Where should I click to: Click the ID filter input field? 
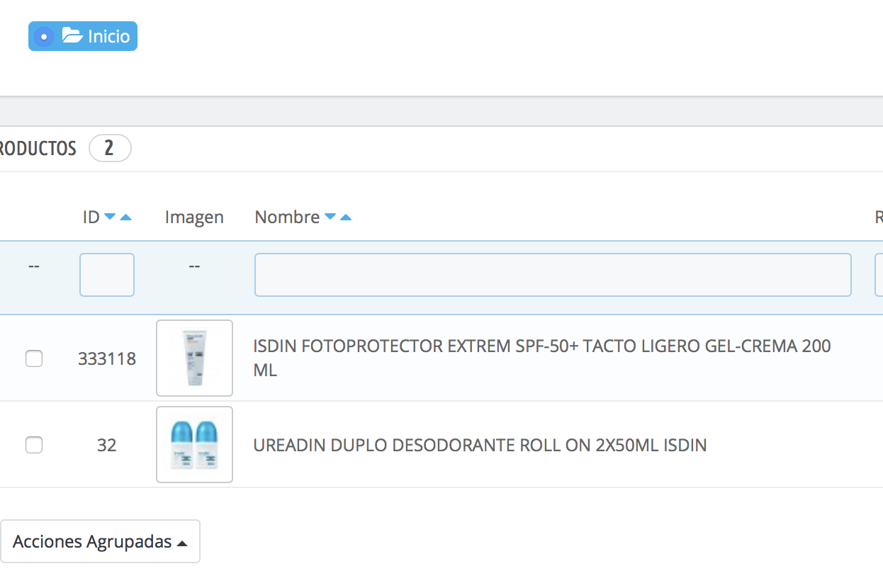[x=107, y=275]
